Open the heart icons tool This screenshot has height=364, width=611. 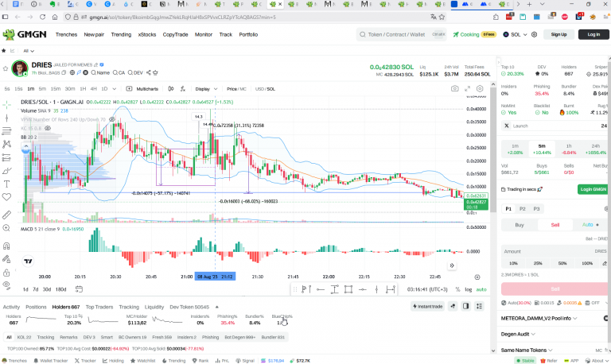pos(6,197)
